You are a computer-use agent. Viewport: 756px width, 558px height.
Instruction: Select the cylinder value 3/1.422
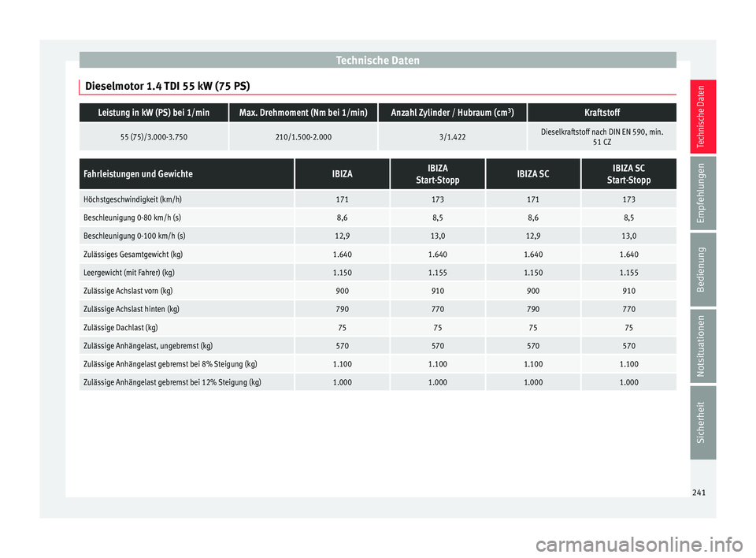click(452, 137)
